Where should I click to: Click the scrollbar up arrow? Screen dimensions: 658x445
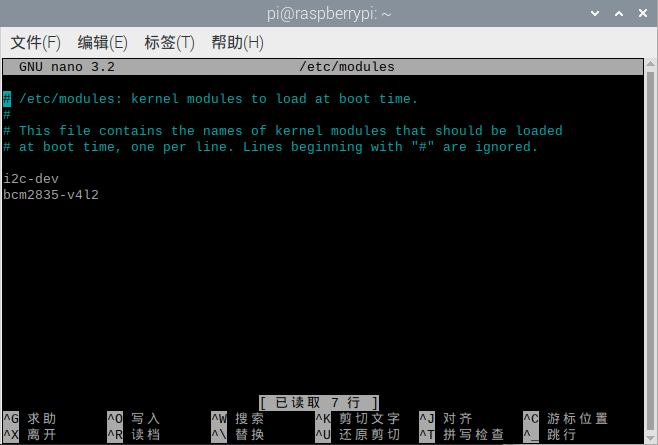click(x=650, y=64)
